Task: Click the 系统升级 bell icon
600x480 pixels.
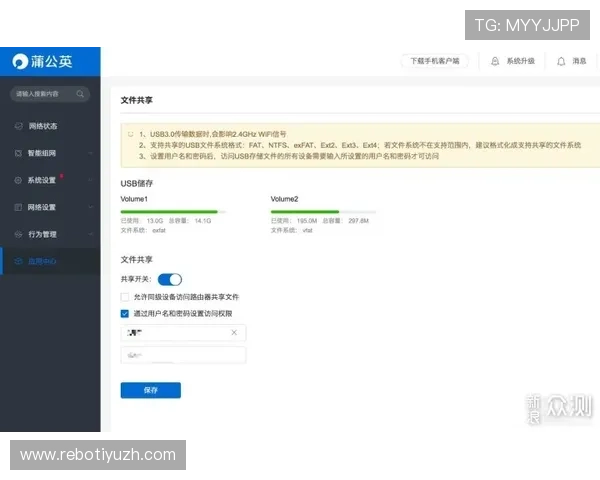Action: [x=495, y=61]
